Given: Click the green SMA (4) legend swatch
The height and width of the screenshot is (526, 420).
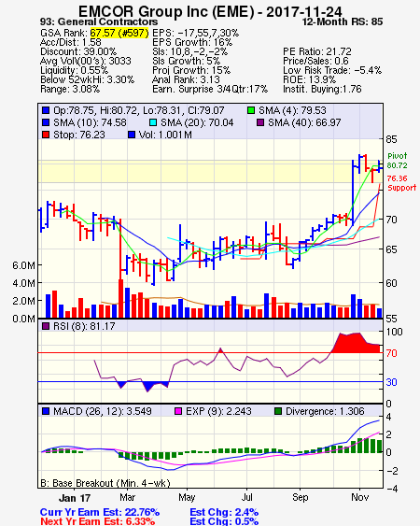Looking at the screenshot, I should 251,110.
